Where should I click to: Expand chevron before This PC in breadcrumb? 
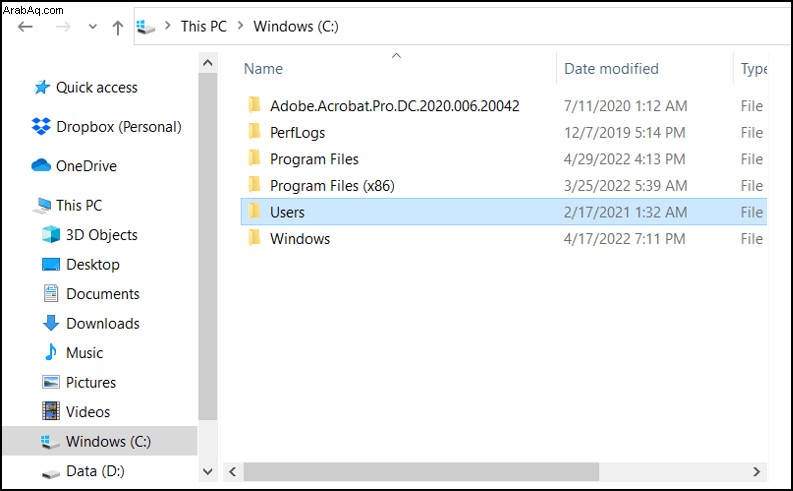pos(168,25)
